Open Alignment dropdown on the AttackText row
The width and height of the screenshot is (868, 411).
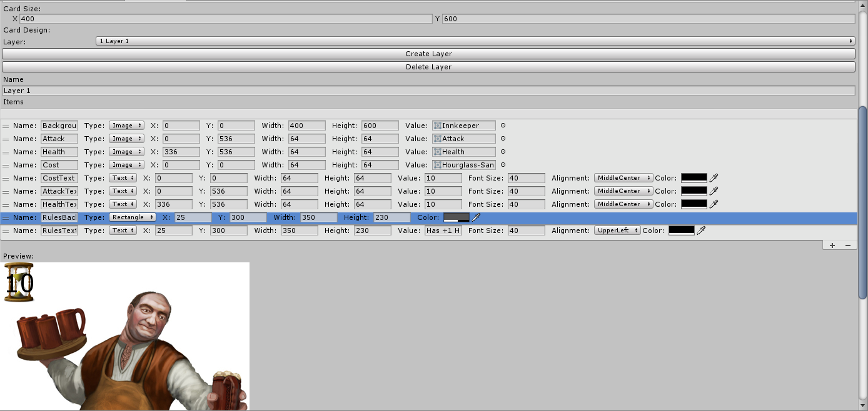coord(623,191)
